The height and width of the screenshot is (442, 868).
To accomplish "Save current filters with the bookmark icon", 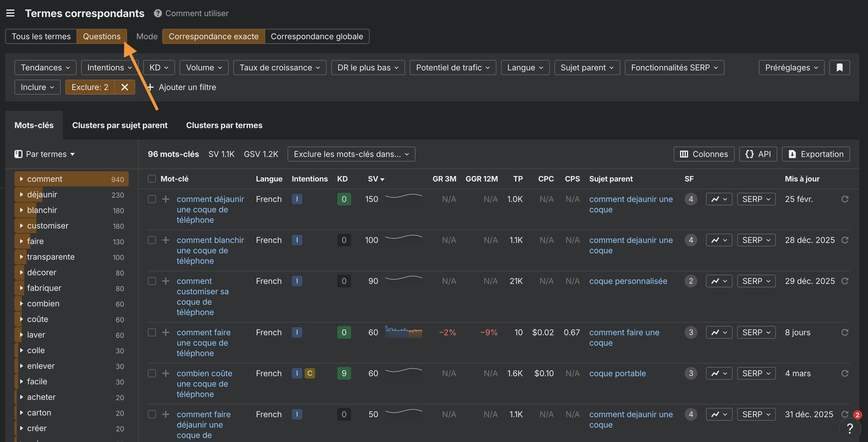I will (839, 67).
